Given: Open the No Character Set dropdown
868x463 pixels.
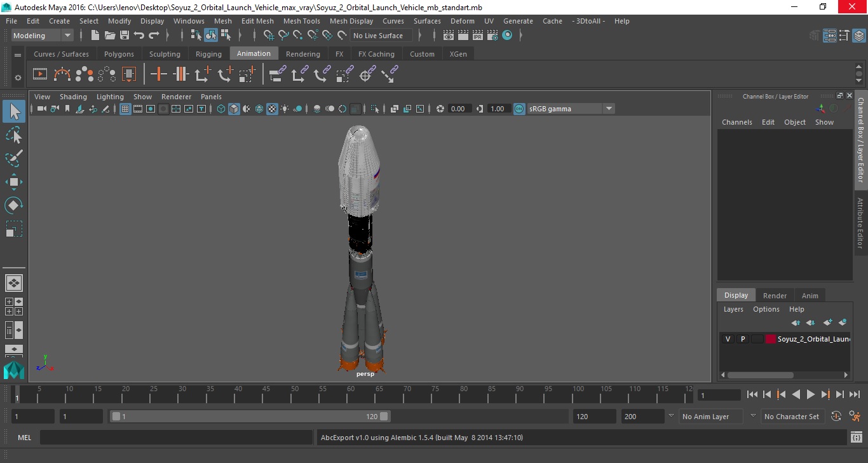Looking at the screenshot, I should pos(792,417).
